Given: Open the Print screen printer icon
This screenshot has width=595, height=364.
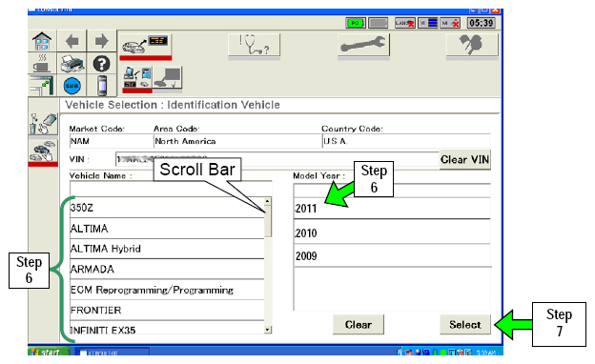Looking at the screenshot, I should pyautogui.click(x=72, y=63).
